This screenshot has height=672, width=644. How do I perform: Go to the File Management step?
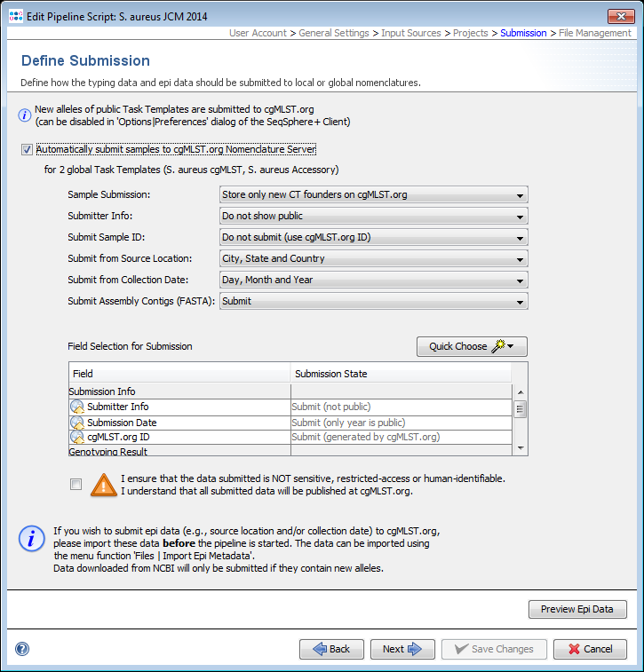[x=594, y=33]
